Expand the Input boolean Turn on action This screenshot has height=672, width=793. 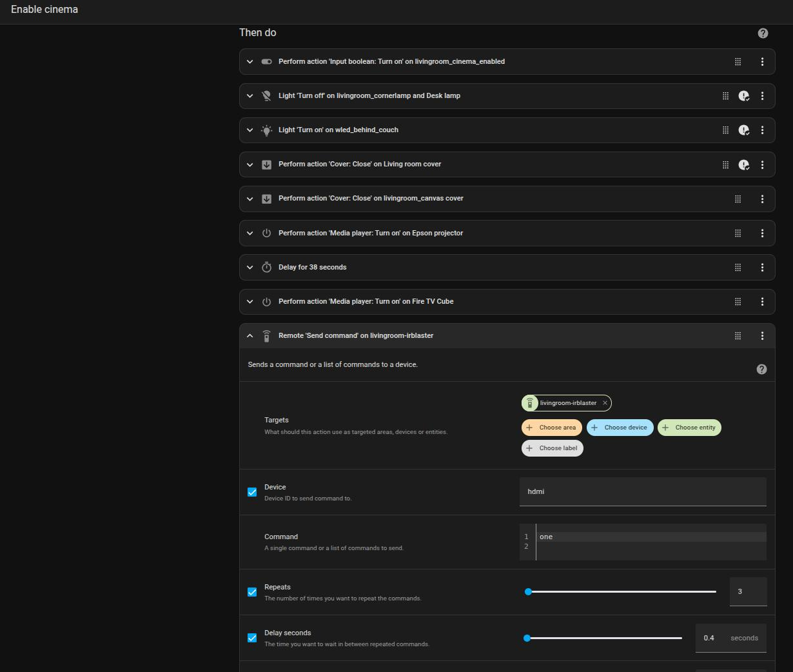point(250,62)
